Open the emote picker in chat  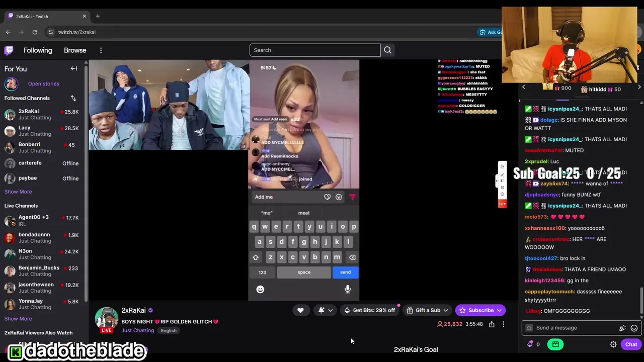click(x=634, y=328)
